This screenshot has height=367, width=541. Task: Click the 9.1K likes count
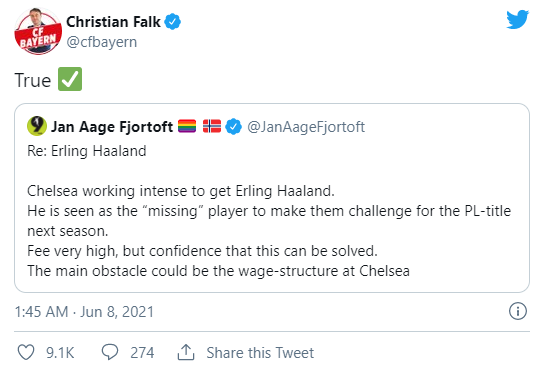[x=60, y=353]
